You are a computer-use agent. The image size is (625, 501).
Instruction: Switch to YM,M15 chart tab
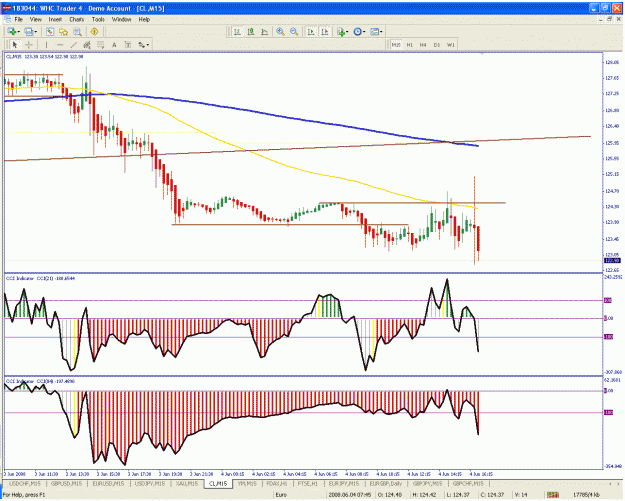tap(247, 483)
